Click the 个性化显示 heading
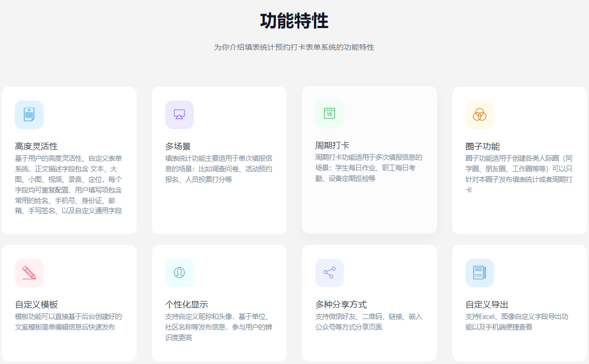Image resolution: width=589 pixels, height=364 pixels. coord(186,304)
